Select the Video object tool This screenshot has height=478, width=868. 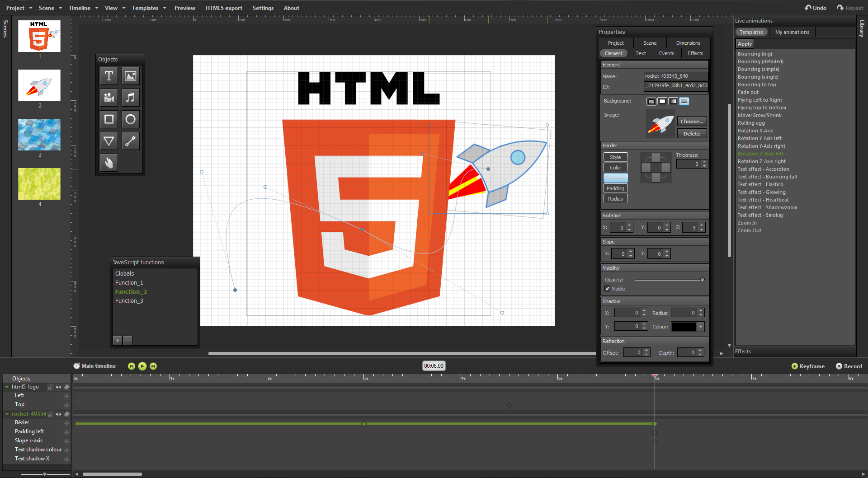108,98
